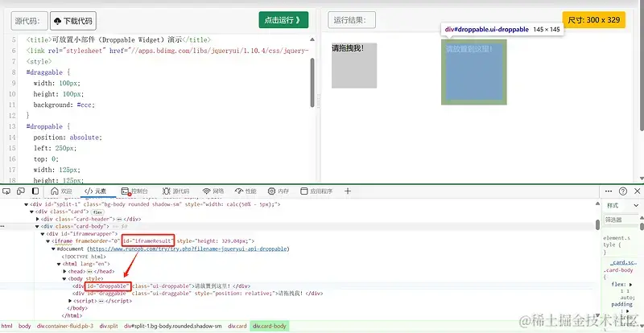The image size is (644, 333).
Task: Click the yellow 尺寸: 300 x 329 badge
Action: click(593, 20)
